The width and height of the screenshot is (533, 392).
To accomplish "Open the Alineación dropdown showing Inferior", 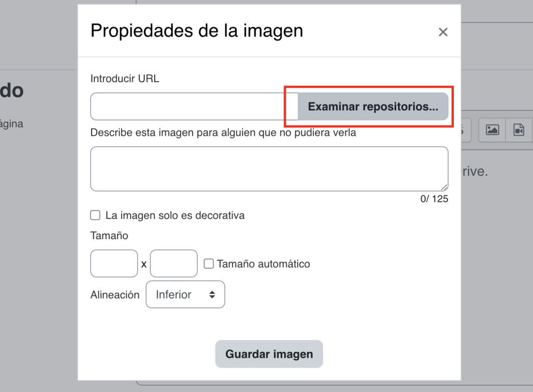I will pos(185,295).
